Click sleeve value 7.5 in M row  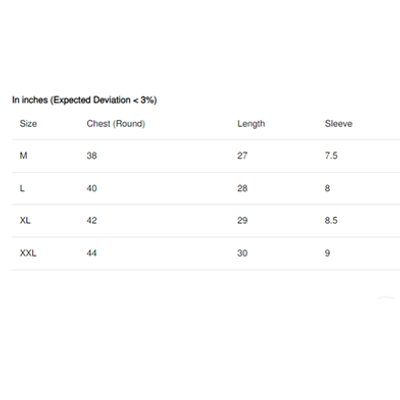point(331,156)
